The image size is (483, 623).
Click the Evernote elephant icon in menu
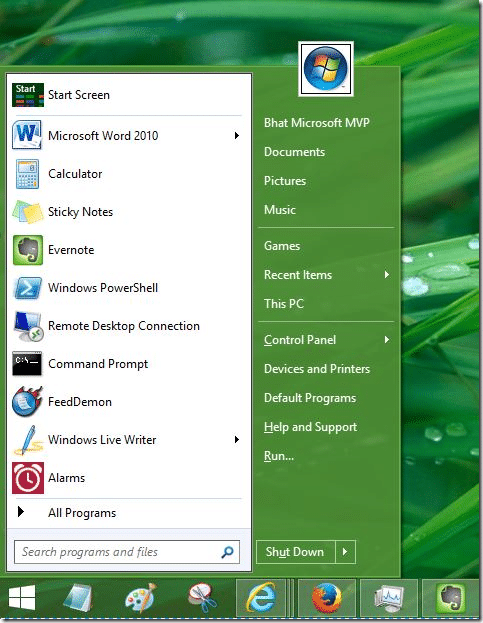[27, 250]
